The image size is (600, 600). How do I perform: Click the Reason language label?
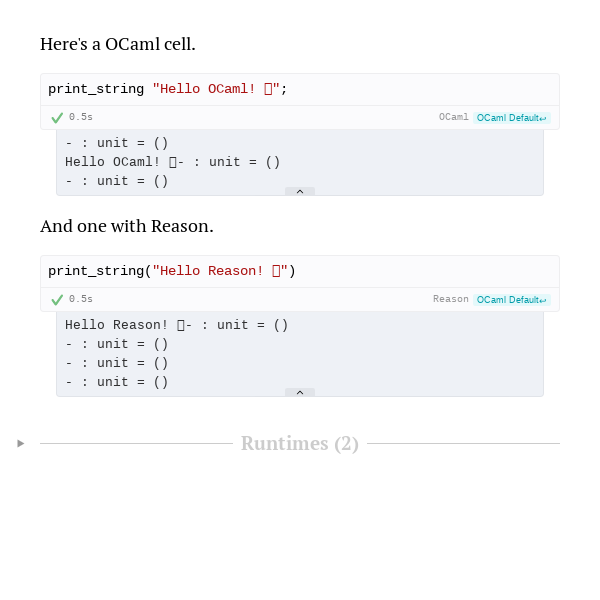pos(451,299)
